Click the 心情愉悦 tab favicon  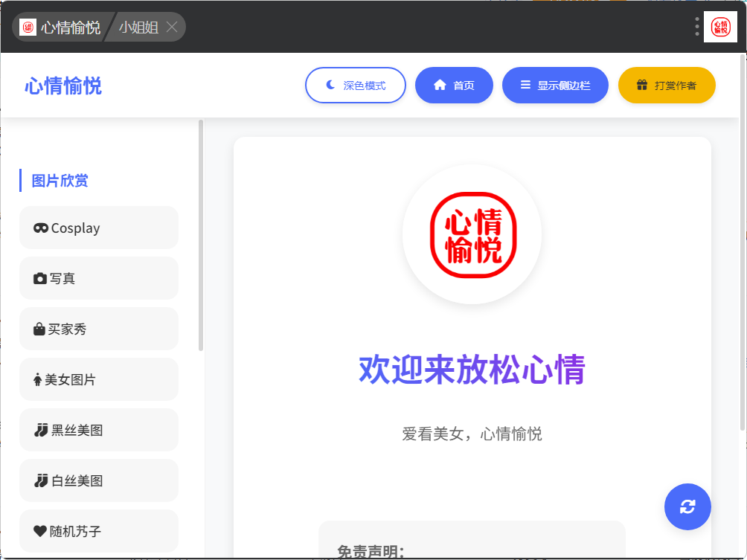click(28, 27)
